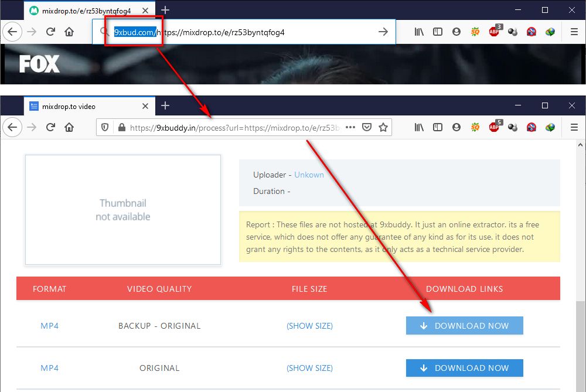Show file size for Original row
The height and width of the screenshot is (392, 586).
pyautogui.click(x=309, y=368)
